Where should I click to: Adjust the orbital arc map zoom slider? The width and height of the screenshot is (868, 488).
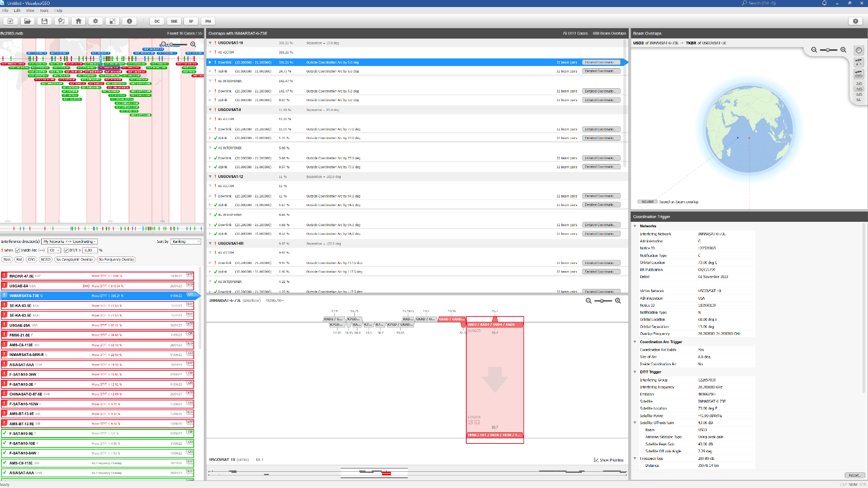tap(178, 44)
